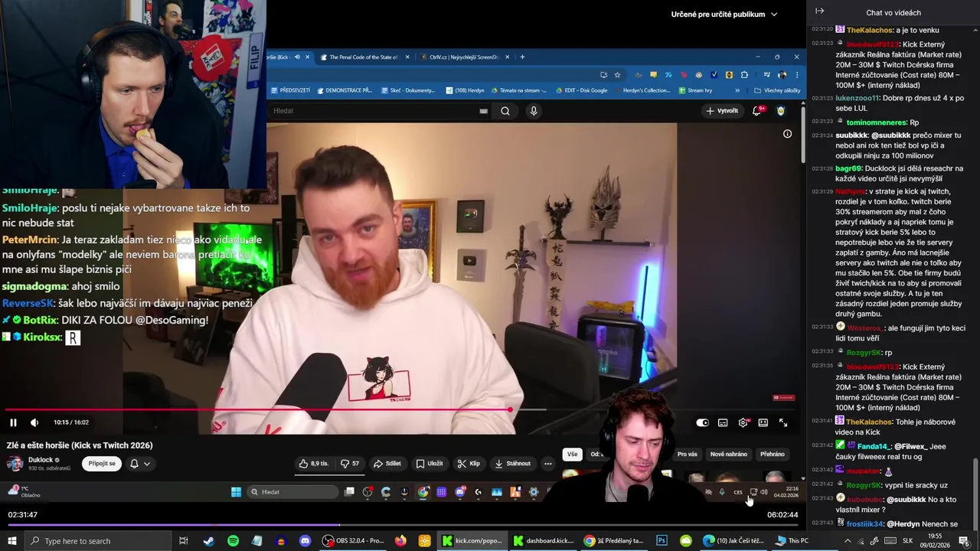Switch to the CtrlV.cz browser tab
The width and height of the screenshot is (980, 551).
tap(462, 57)
